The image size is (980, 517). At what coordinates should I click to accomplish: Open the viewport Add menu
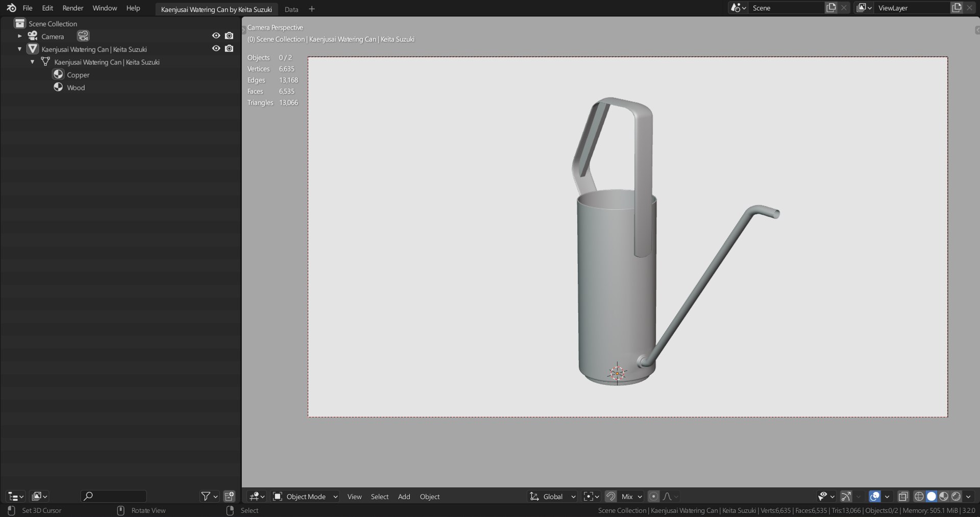(404, 497)
